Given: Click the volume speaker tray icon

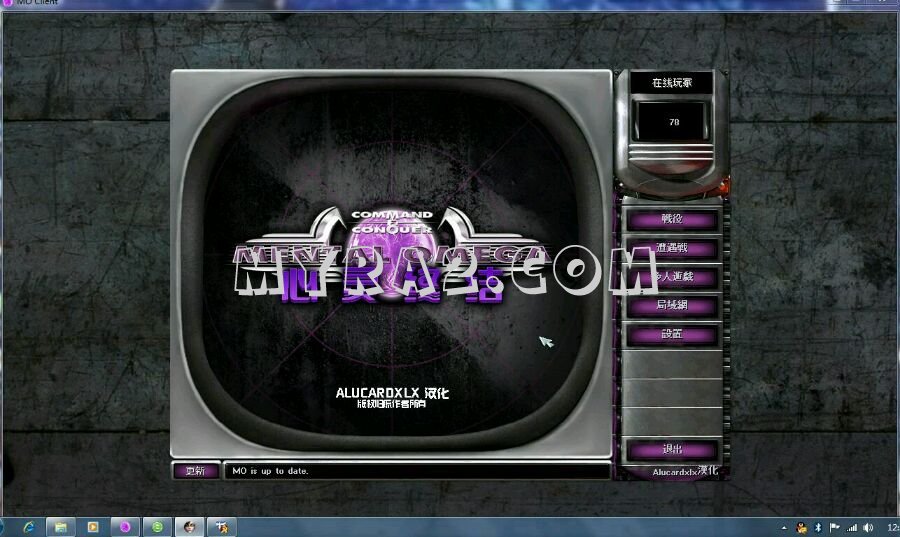Looking at the screenshot, I should [x=868, y=527].
